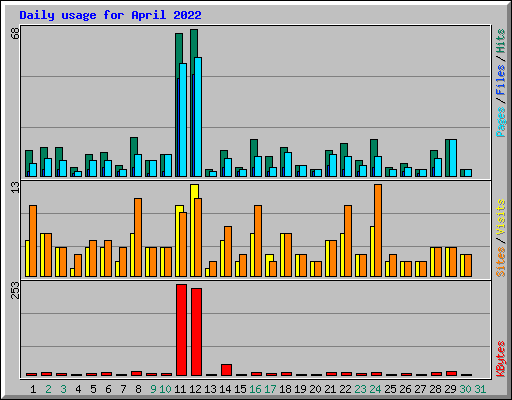Screen dimensions: 512x400
Task: Click the tall cyan Pages bar for day 11
Action: 183,120
